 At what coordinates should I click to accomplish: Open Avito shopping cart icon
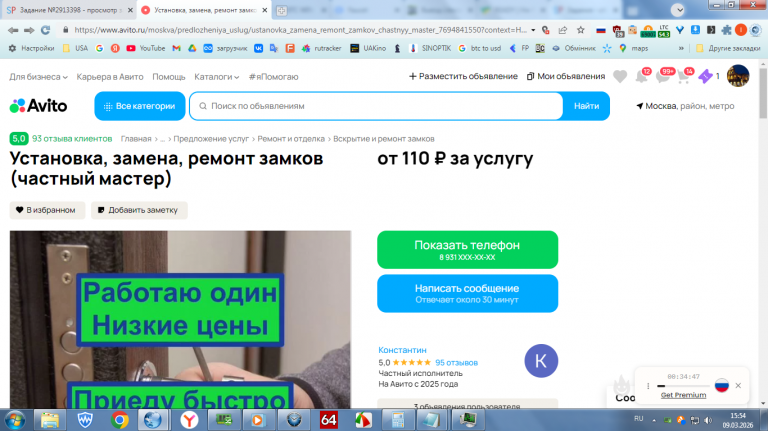tap(684, 76)
